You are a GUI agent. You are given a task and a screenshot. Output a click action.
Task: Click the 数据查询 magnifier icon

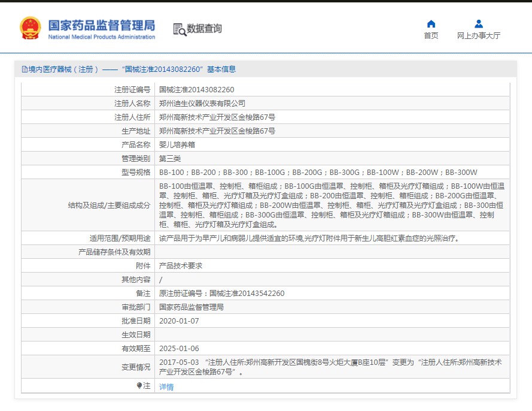179,29
